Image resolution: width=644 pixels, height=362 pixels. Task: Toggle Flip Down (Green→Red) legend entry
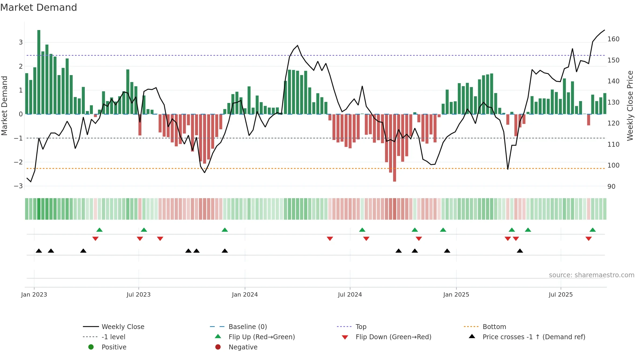click(386, 337)
